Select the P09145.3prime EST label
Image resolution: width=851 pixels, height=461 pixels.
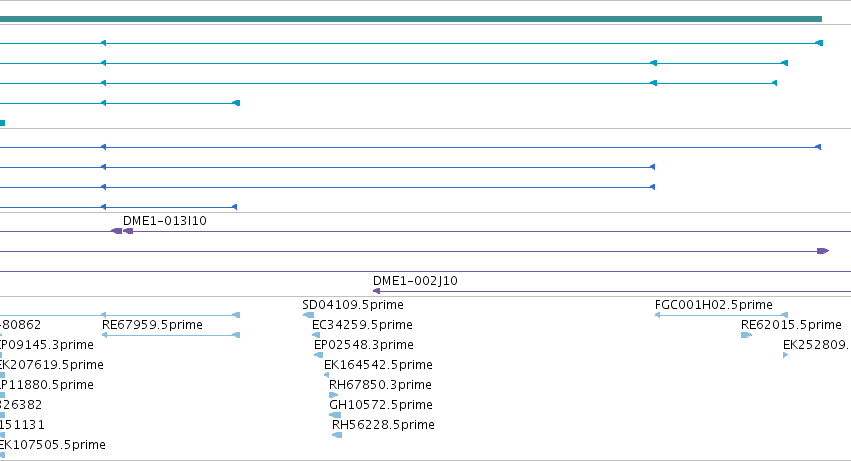pos(47,345)
